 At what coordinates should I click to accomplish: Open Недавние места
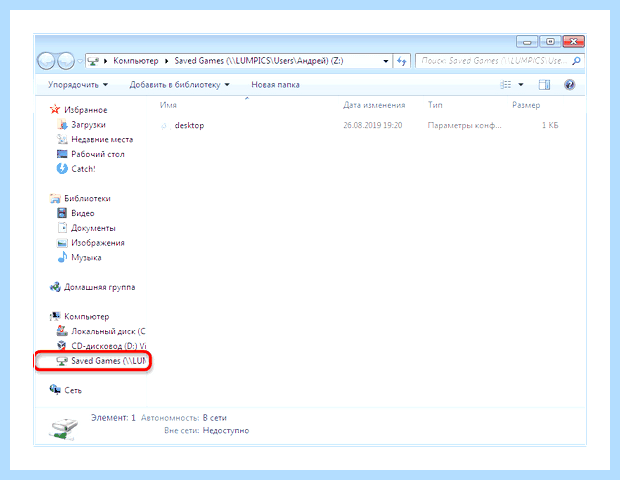coord(102,139)
